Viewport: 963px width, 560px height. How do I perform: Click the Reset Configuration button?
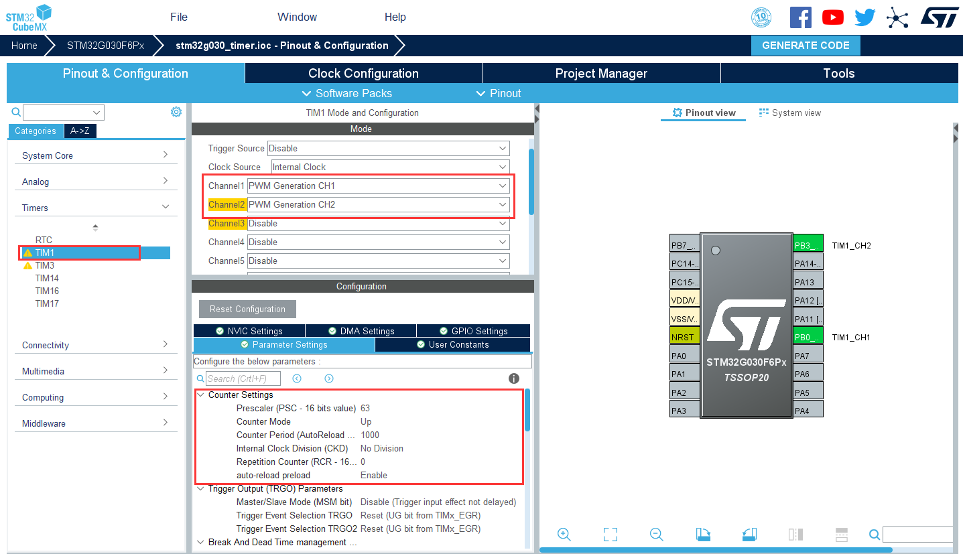[247, 309]
